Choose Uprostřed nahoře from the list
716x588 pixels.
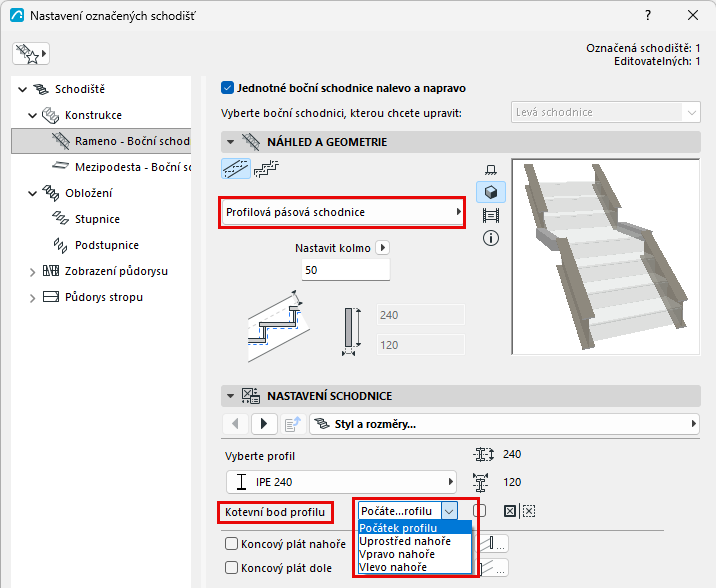pos(415,541)
